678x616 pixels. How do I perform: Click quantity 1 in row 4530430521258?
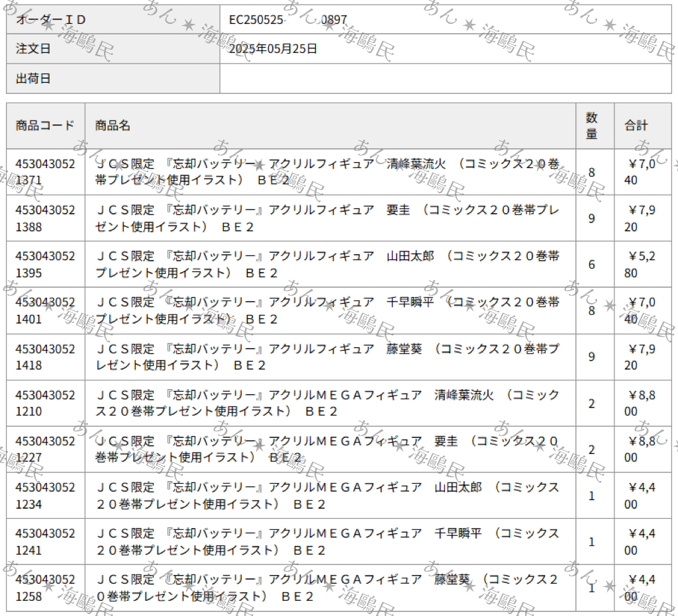click(x=591, y=588)
